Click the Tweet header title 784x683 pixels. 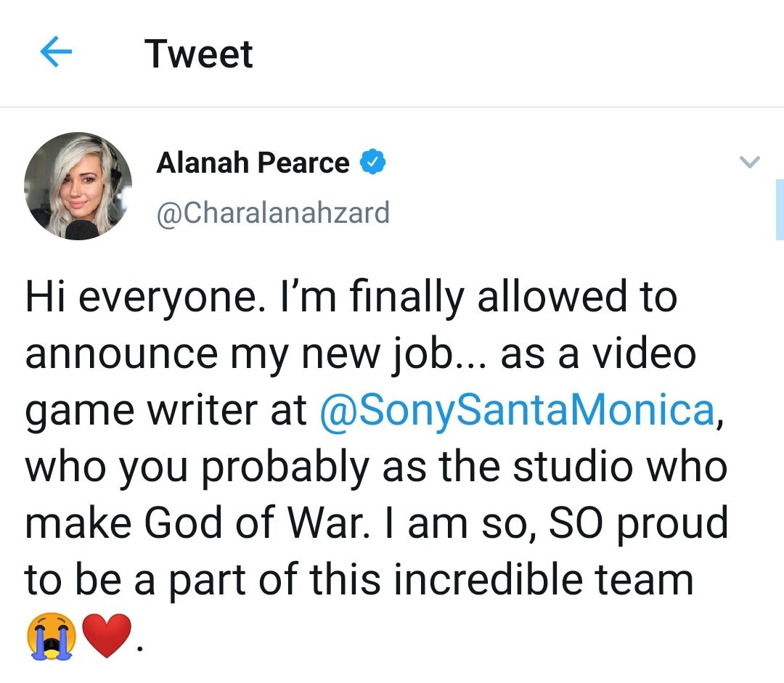point(198,54)
